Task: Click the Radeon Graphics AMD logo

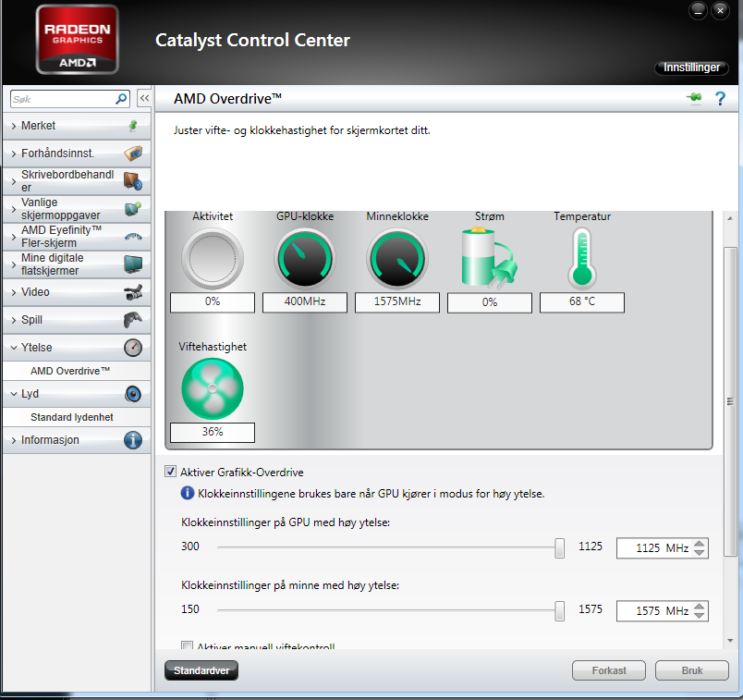Action: (78, 40)
